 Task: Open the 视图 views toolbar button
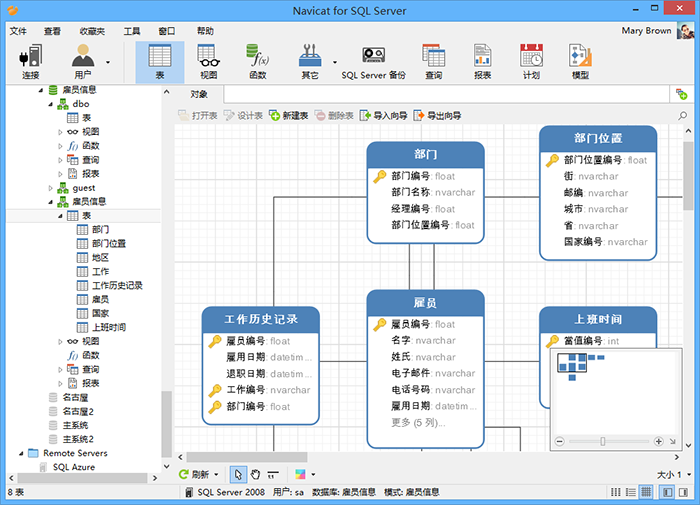pyautogui.click(x=208, y=62)
